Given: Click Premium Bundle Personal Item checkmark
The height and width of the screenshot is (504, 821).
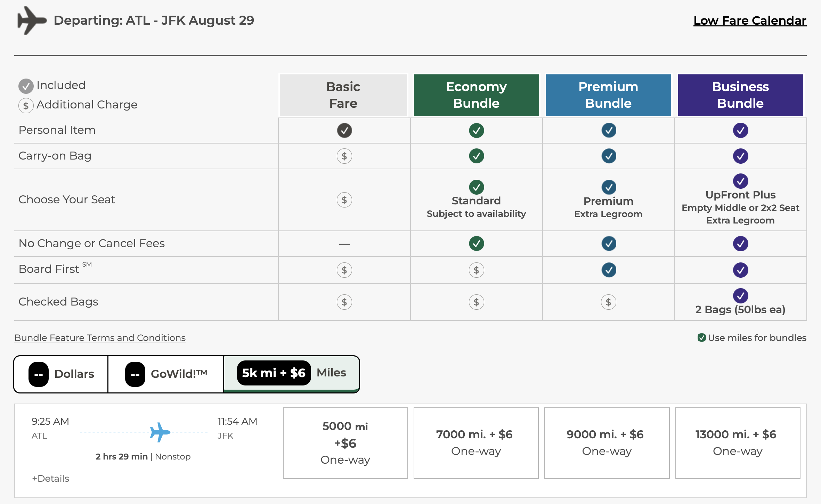Looking at the screenshot, I should tap(609, 130).
